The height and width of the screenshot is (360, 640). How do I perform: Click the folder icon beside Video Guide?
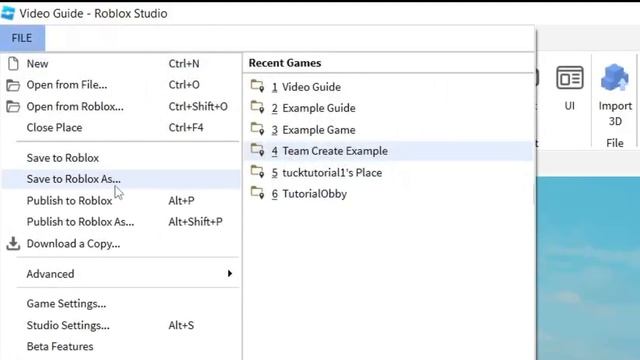[x=258, y=86]
